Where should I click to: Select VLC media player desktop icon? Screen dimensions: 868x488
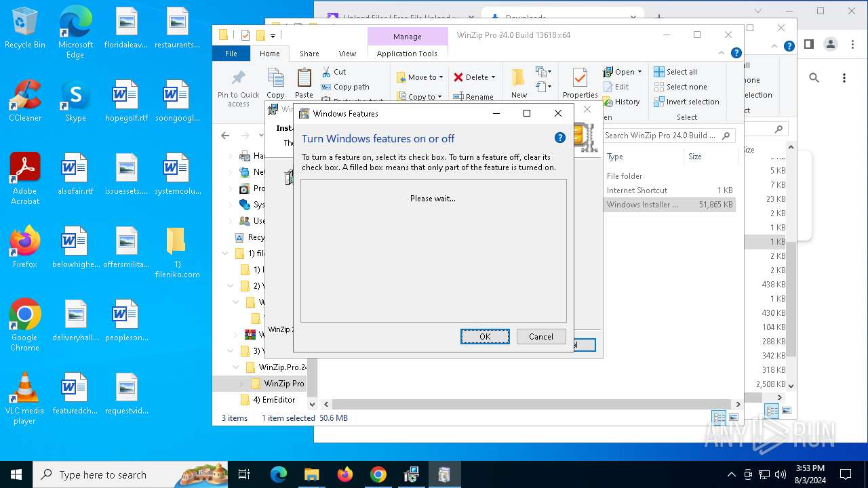pyautogui.click(x=25, y=399)
